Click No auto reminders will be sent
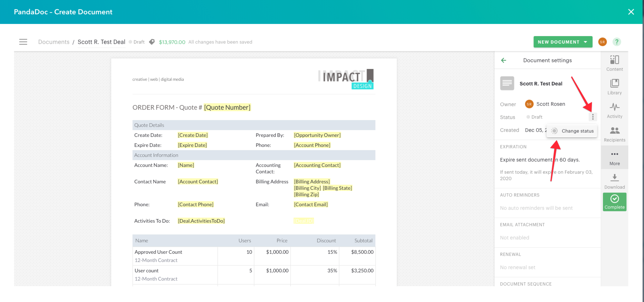The image size is (644, 302). [536, 208]
